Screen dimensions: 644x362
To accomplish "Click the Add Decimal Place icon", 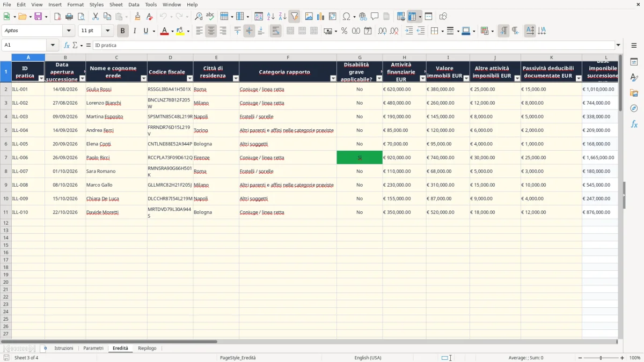I will [x=383, y=31].
